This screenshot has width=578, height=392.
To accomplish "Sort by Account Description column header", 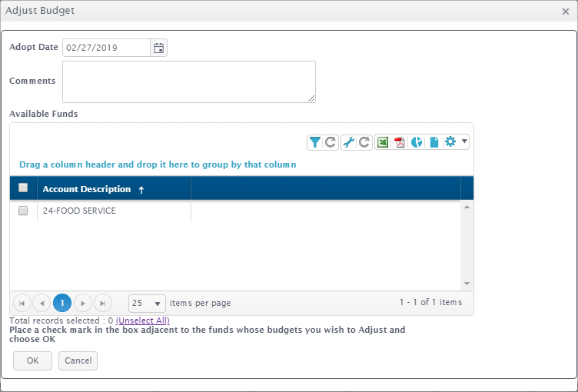I will click(x=87, y=189).
